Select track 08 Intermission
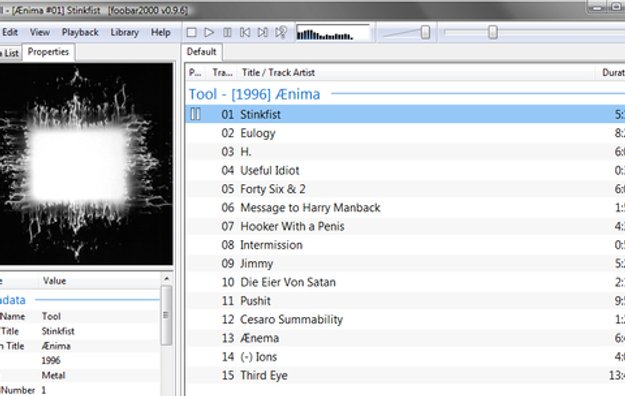625x396 pixels. tap(405, 245)
